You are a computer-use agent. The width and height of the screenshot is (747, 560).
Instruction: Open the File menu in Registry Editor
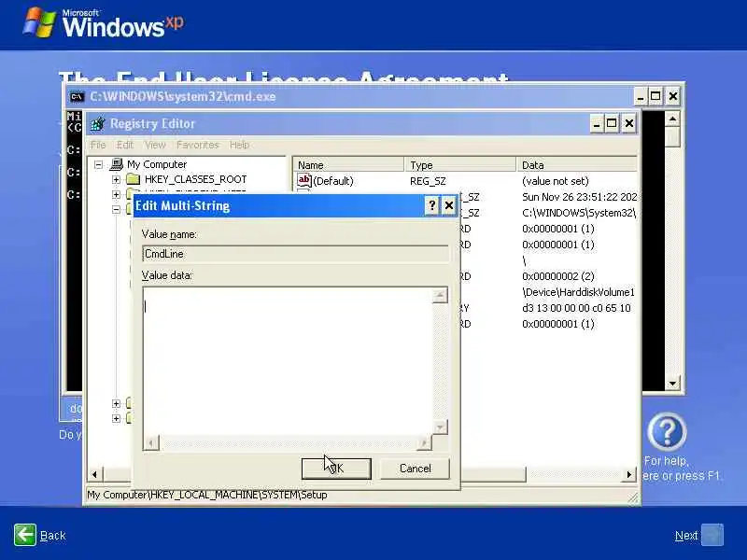click(x=98, y=145)
